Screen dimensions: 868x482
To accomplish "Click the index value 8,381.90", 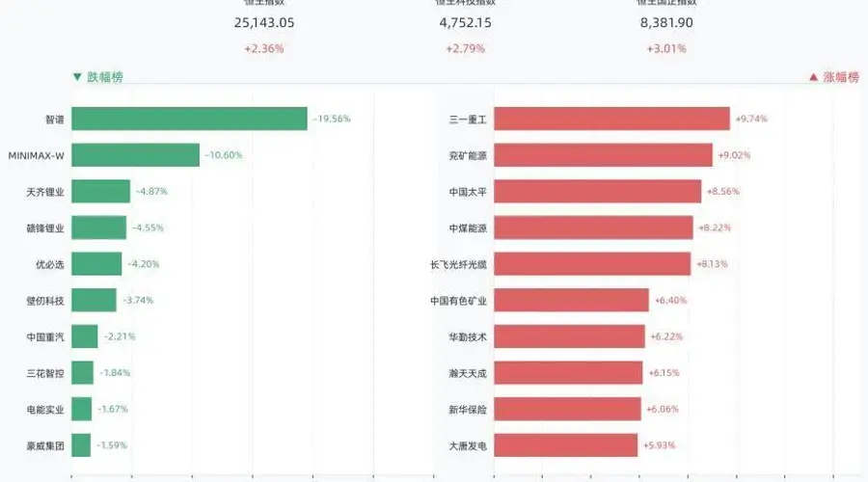I will (666, 23).
